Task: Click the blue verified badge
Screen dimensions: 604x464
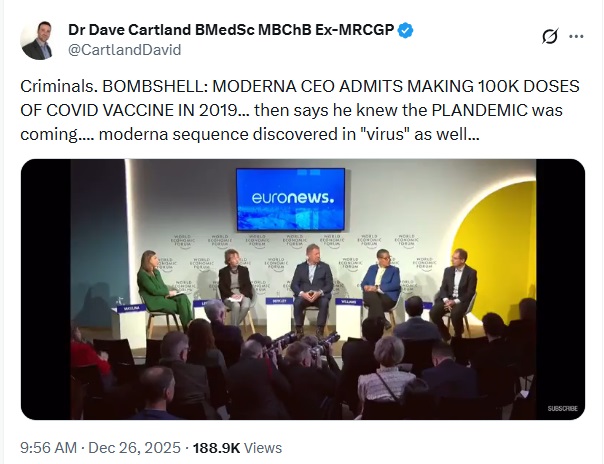Action: point(405,30)
